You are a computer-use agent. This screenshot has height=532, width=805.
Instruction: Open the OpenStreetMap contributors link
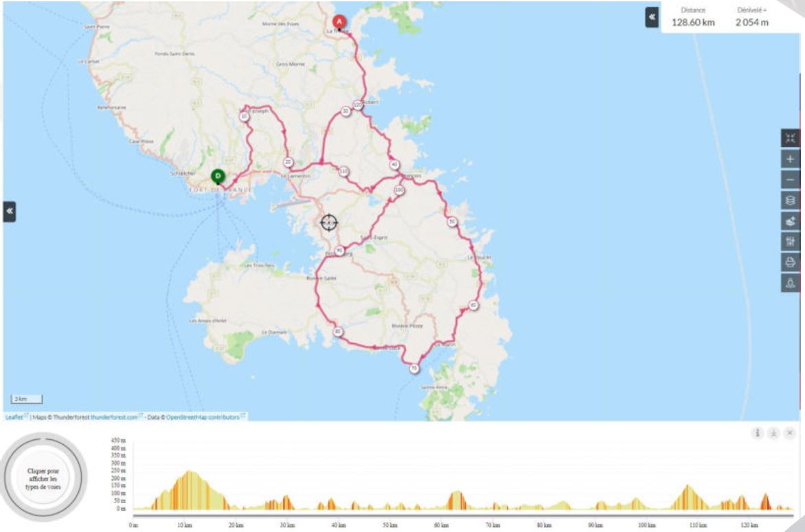click(203, 417)
